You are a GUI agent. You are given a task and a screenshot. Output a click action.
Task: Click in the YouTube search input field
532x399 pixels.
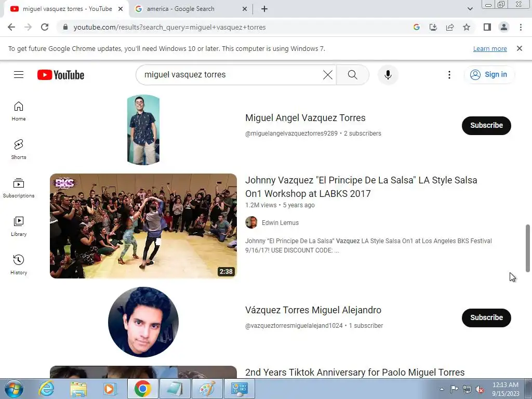[x=231, y=75]
